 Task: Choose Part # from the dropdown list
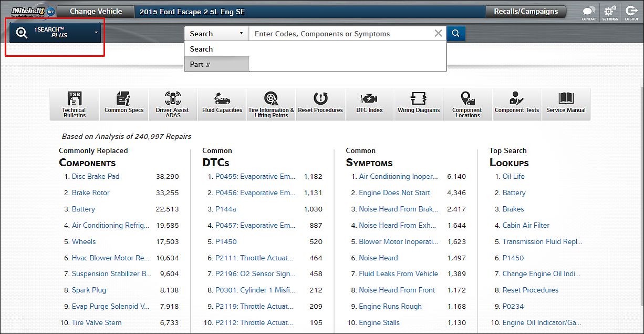(x=216, y=64)
